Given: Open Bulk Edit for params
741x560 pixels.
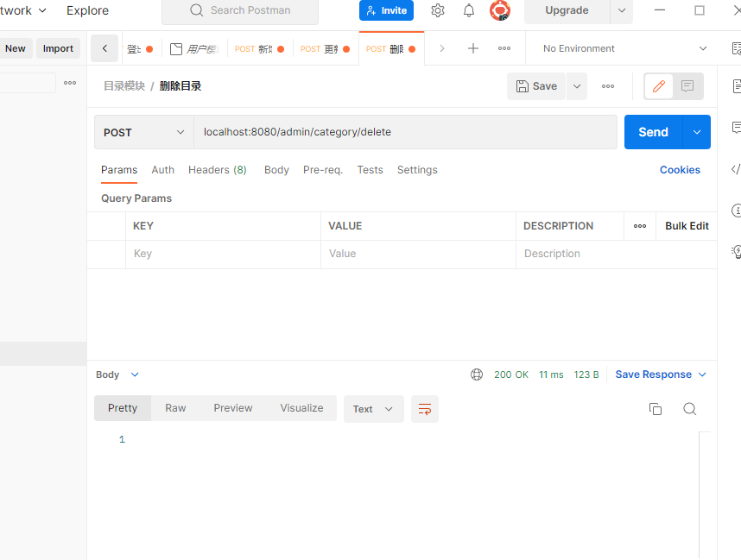Looking at the screenshot, I should [687, 226].
